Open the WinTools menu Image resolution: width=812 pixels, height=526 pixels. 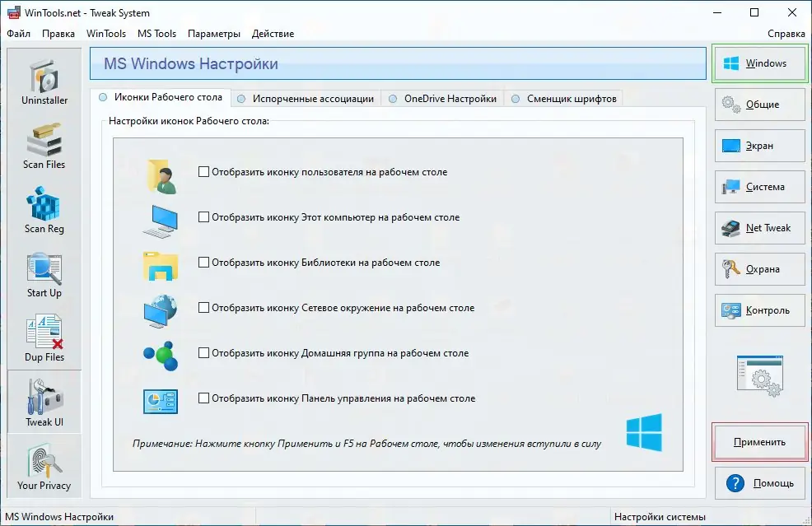106,34
